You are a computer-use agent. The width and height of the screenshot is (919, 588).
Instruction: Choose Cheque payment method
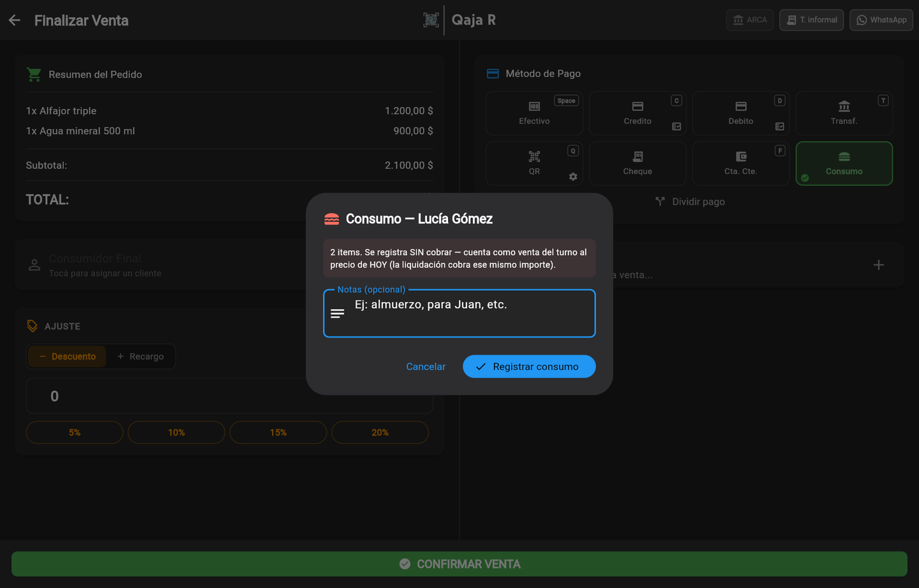click(638, 163)
